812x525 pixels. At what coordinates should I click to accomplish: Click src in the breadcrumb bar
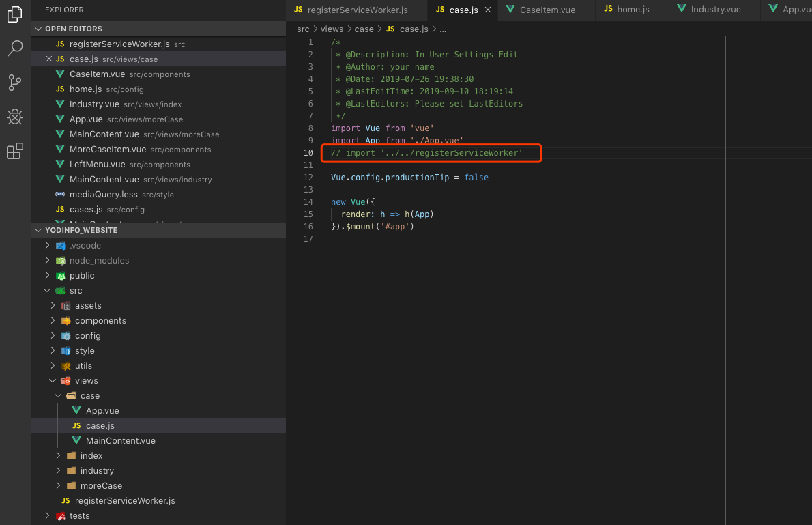[302, 29]
